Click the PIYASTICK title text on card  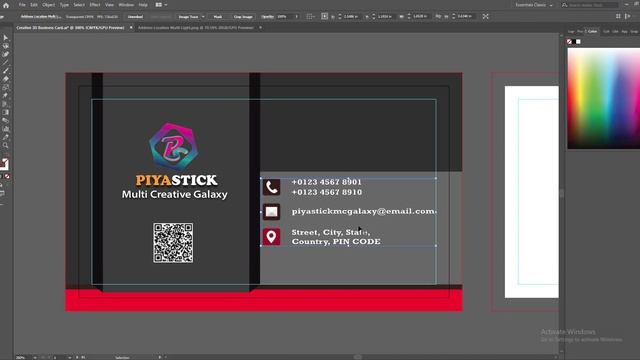pos(176,180)
